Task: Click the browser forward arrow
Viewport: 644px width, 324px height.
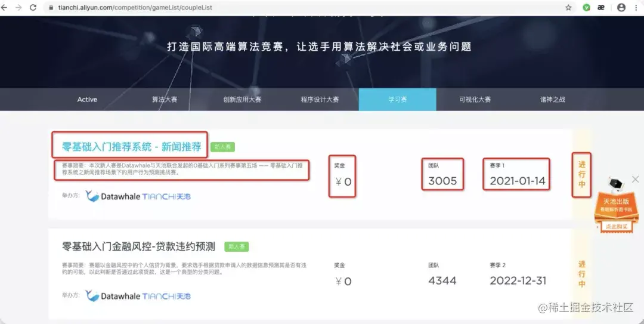Action: click(18, 7)
